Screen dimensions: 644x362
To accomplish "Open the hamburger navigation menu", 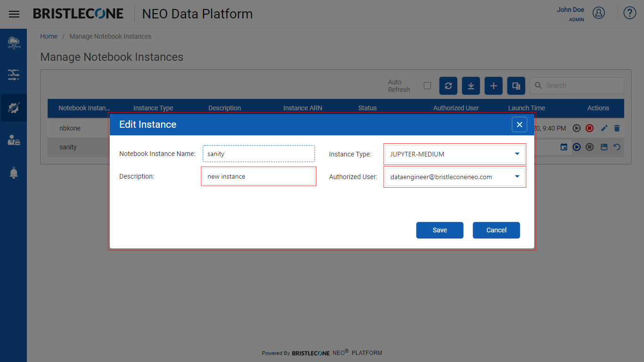I will tap(14, 14).
